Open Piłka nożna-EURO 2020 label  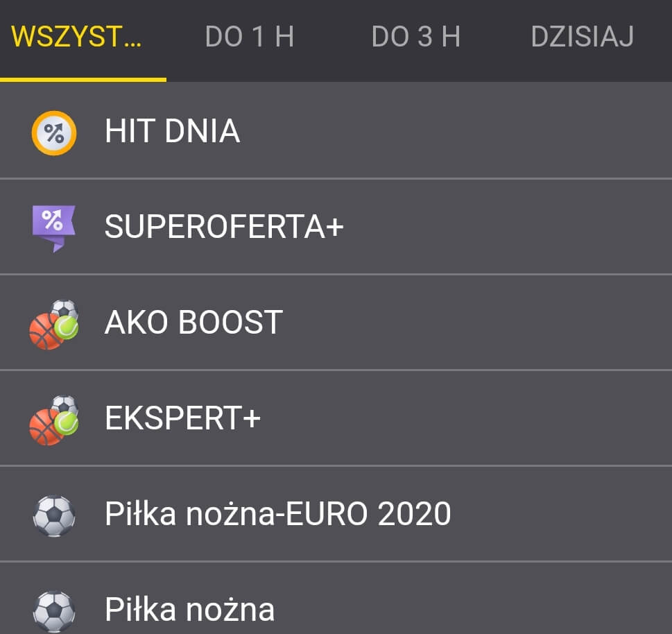pos(277,514)
